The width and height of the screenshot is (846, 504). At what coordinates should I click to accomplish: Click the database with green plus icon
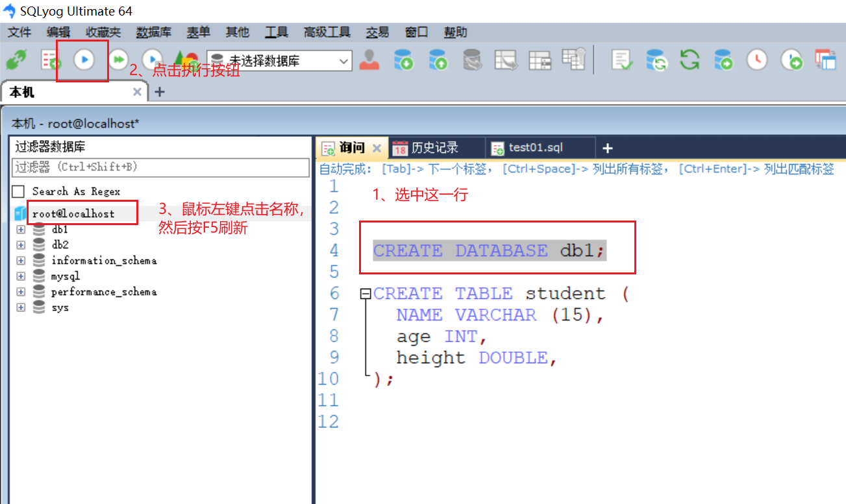(723, 60)
